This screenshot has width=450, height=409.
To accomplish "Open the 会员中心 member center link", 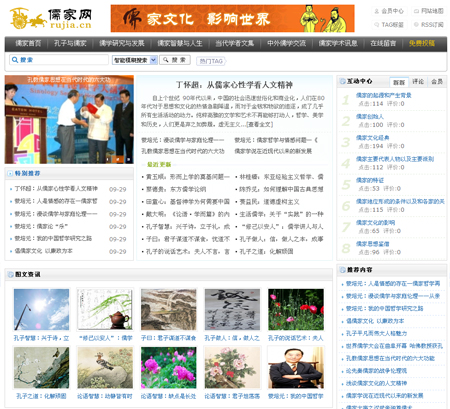I will 389,11.
